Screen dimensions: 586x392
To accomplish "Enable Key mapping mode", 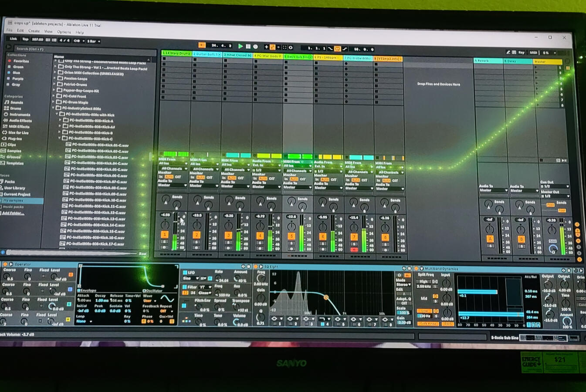I will pyautogui.click(x=522, y=52).
